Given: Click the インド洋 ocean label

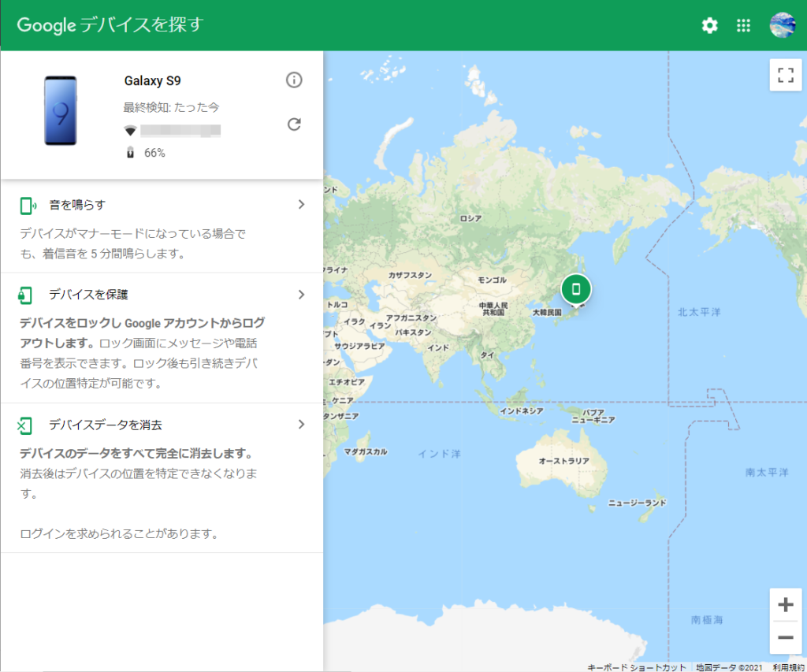Looking at the screenshot, I should [439, 453].
